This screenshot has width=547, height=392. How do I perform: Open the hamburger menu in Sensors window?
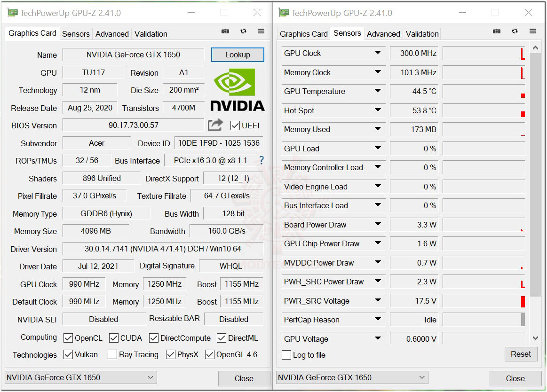[x=533, y=31]
